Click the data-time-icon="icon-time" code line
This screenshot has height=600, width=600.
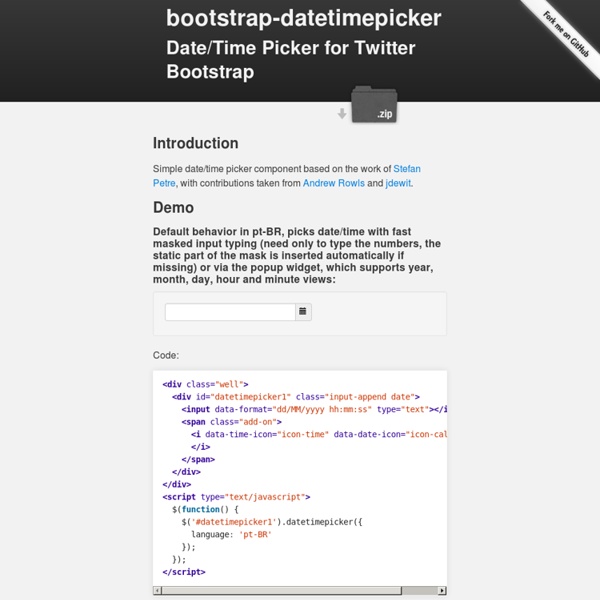click(319, 434)
